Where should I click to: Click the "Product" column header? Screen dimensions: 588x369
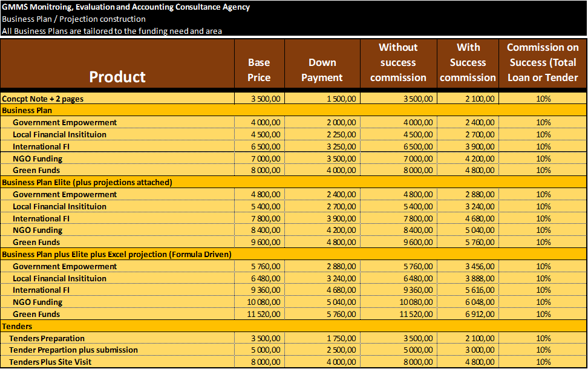click(117, 76)
